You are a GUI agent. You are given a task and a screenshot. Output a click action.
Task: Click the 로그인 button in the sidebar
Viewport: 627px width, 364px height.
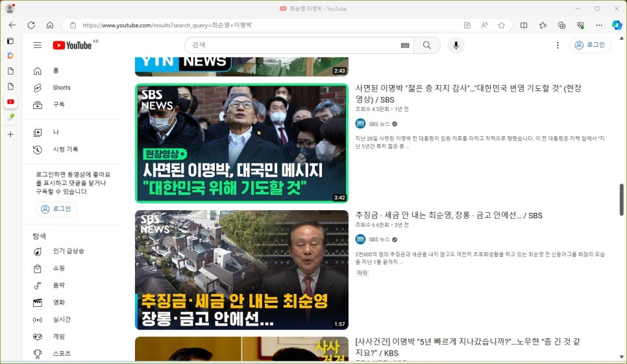tap(56, 209)
